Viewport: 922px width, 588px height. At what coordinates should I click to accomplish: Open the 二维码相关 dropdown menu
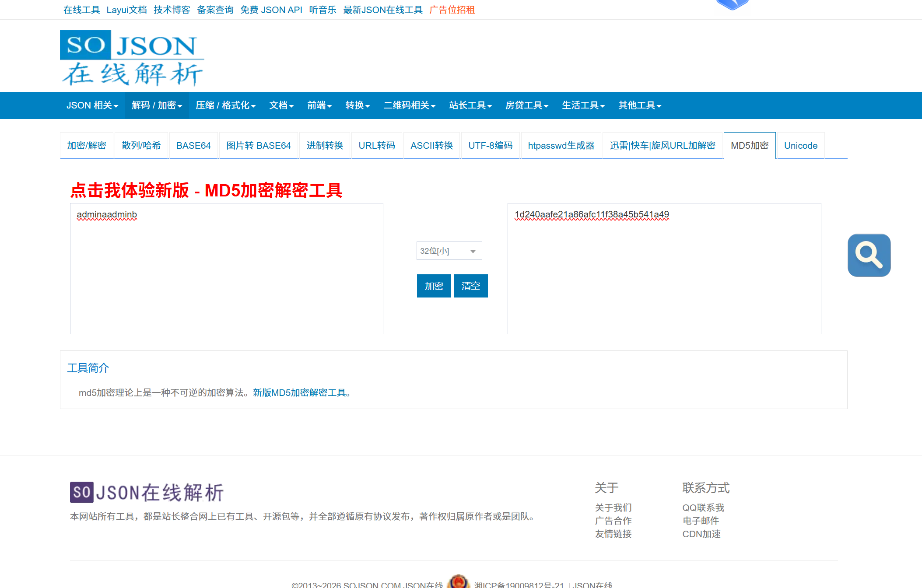[x=409, y=105]
